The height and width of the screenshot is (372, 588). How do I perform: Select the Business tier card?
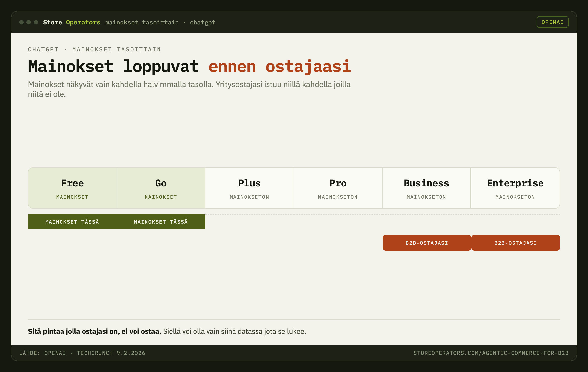click(x=427, y=188)
